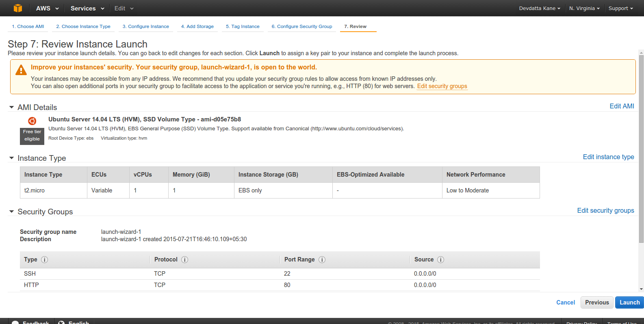The height and width of the screenshot is (324, 644).
Task: Click Edit security groups link inside the warning box
Action: coord(442,86)
